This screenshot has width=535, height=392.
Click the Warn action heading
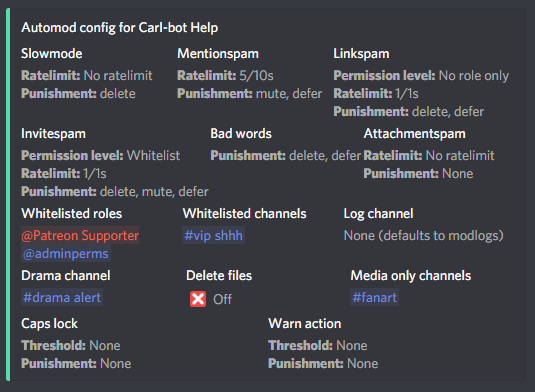(304, 323)
